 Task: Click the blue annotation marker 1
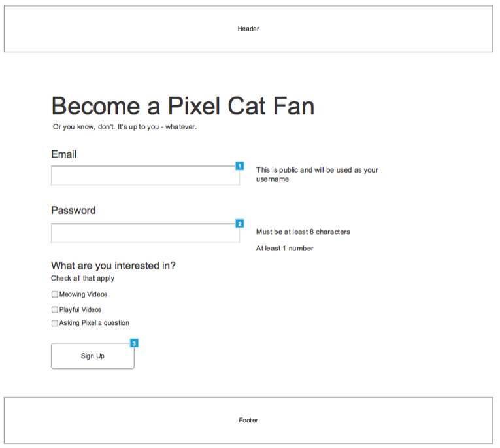[239, 166]
